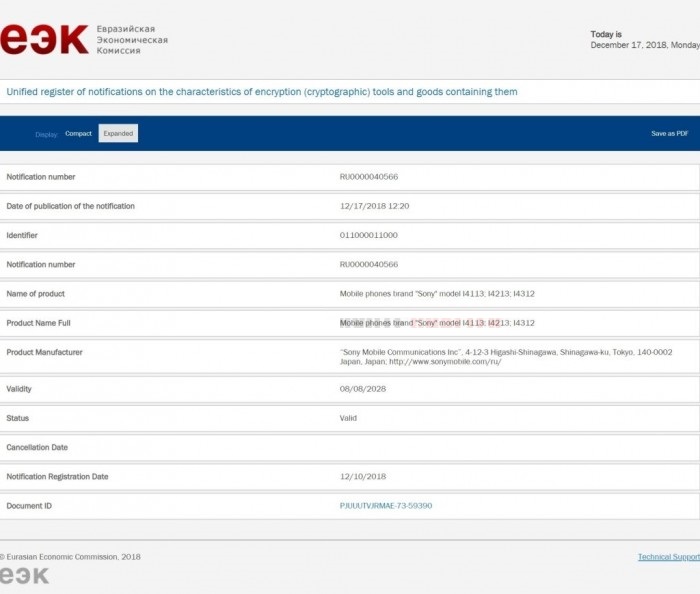The image size is (700, 594).
Task: Click the Name of product value text
Action: pyautogui.click(x=437, y=294)
